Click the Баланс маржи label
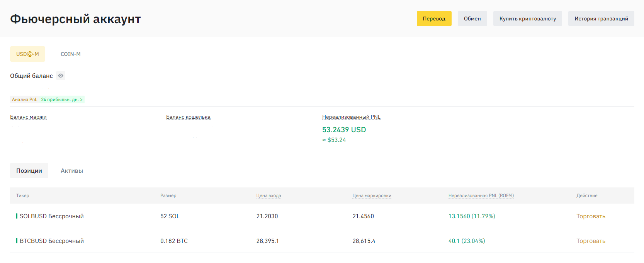 pos(28,117)
